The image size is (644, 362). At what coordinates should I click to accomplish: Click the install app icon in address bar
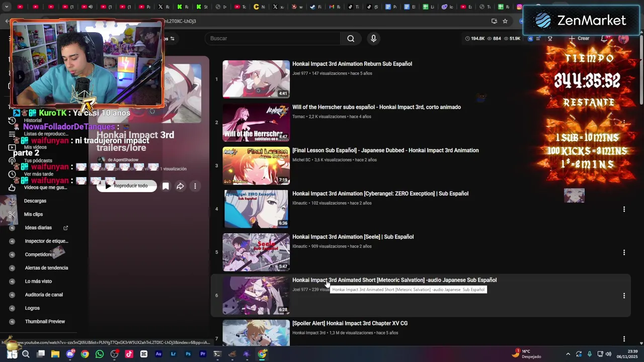(x=494, y=21)
